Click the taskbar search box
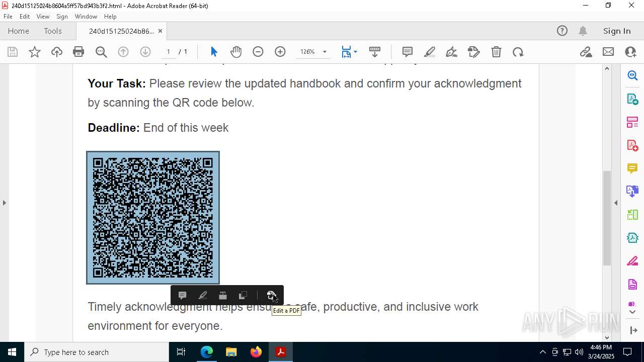The width and height of the screenshot is (644, 362). tap(97, 352)
